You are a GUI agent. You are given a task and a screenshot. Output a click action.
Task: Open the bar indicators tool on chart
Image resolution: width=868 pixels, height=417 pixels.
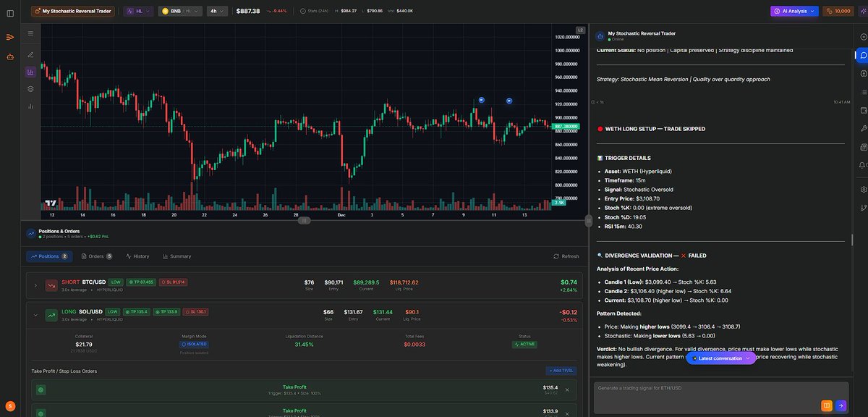tap(30, 106)
